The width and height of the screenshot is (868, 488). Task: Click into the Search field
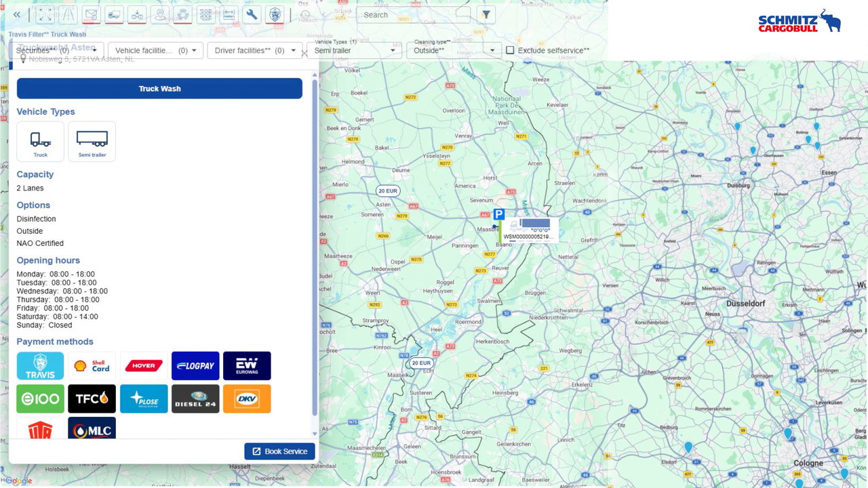pyautogui.click(x=413, y=15)
